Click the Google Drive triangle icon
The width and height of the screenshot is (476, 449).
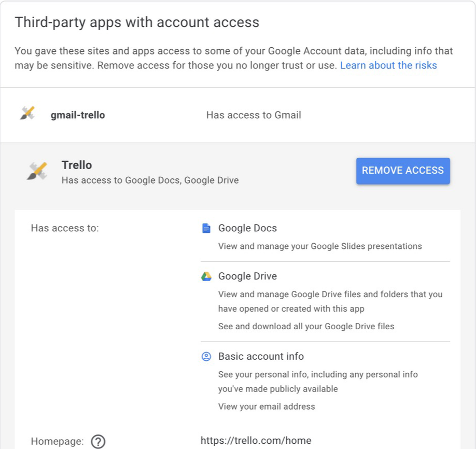pyautogui.click(x=206, y=276)
